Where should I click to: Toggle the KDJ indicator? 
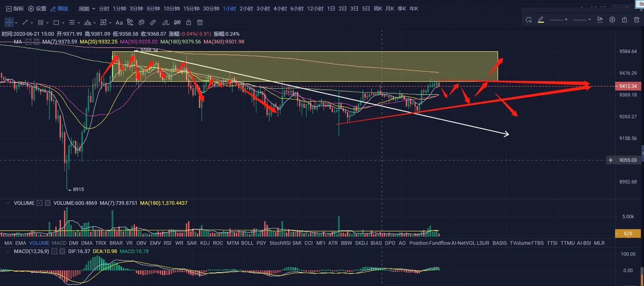point(205,243)
